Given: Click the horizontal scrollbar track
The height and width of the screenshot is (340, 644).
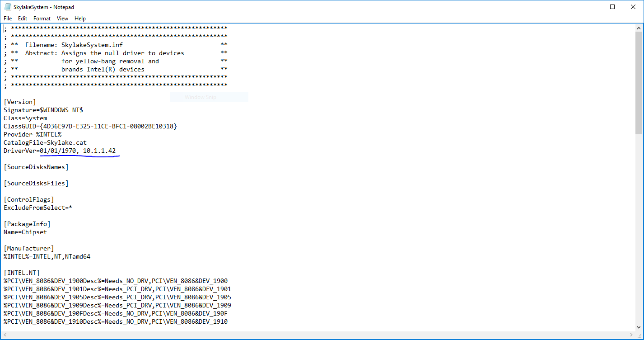Looking at the screenshot, I should click(x=316, y=336).
